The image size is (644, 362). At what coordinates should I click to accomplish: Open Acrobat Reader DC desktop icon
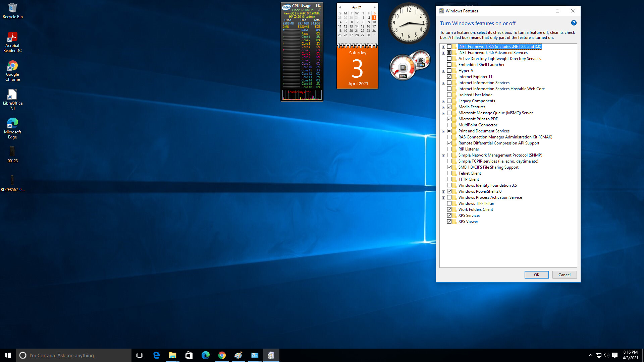[x=12, y=42]
